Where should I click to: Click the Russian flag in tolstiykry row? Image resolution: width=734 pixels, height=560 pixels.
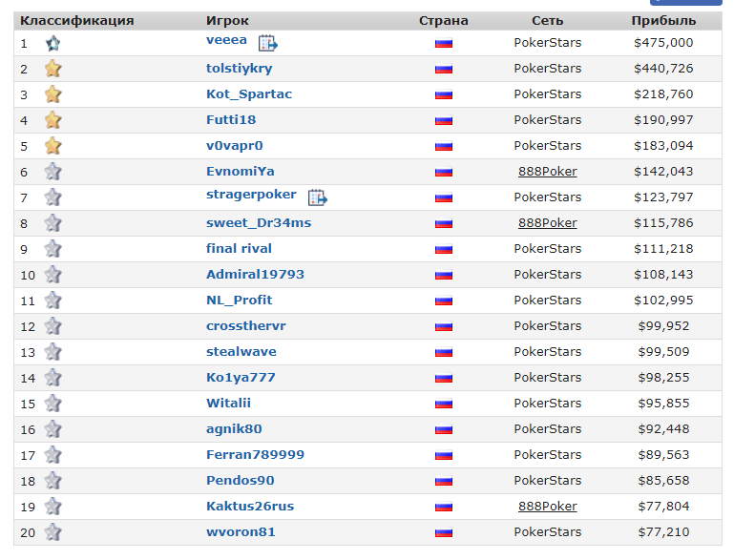pos(443,70)
